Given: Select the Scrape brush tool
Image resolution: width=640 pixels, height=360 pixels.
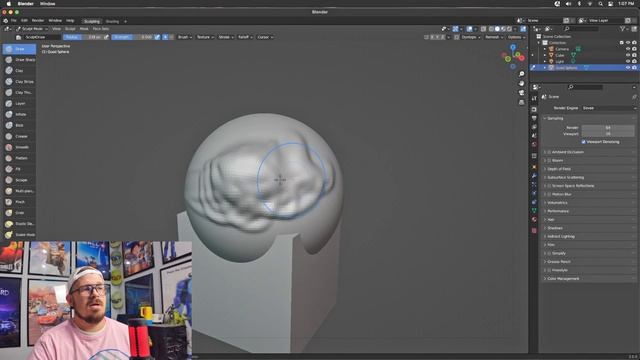Looking at the screenshot, I should click(x=19, y=180).
